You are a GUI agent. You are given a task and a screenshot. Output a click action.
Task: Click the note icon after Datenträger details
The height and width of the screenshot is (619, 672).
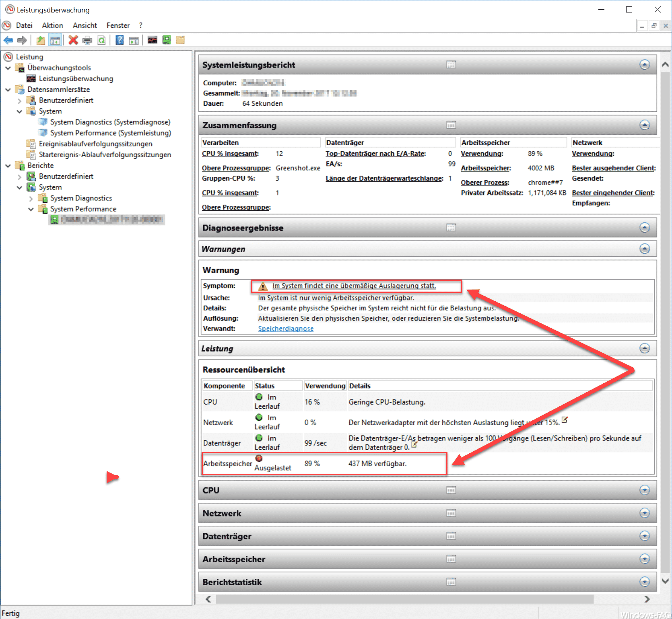414,445
